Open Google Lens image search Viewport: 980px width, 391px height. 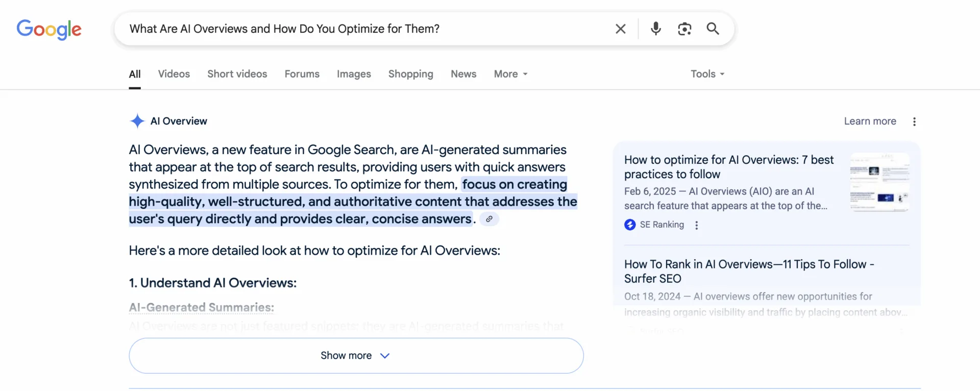(684, 29)
